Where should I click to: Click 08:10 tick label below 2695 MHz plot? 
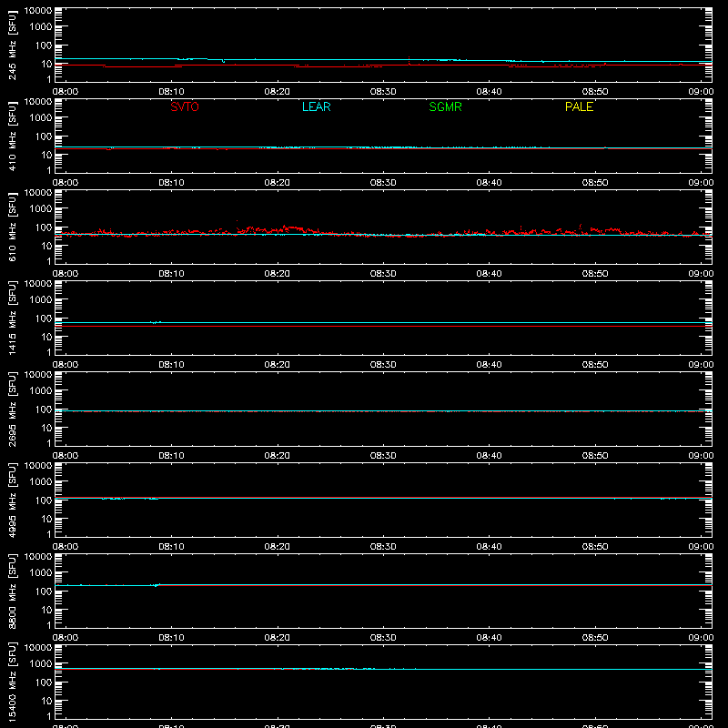(x=171, y=456)
